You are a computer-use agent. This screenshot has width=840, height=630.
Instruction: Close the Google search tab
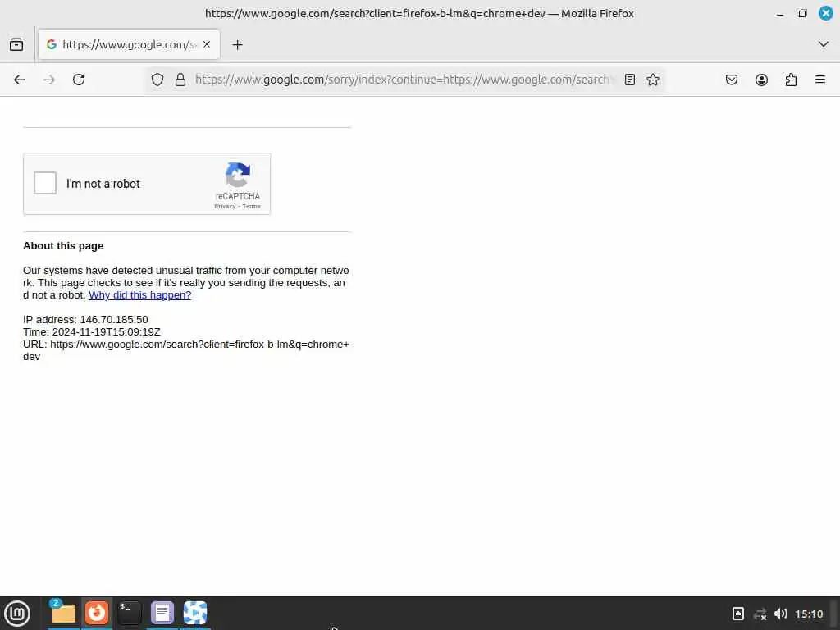pos(207,44)
